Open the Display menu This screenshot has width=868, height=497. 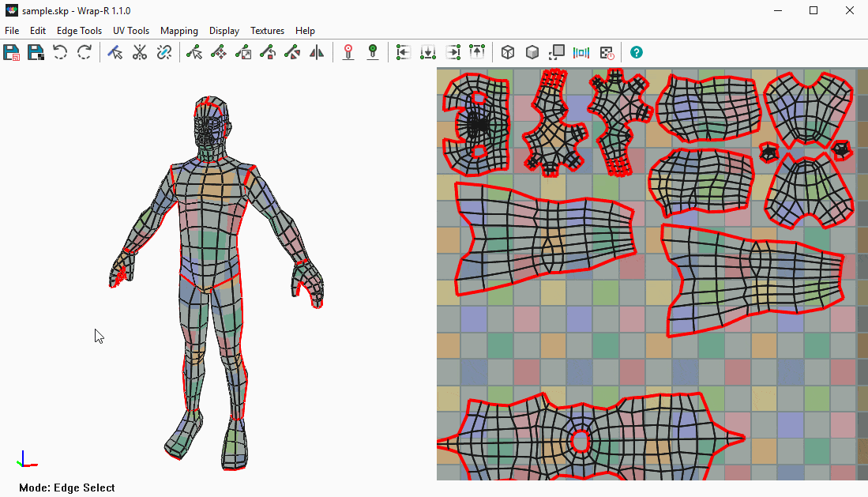click(x=224, y=31)
